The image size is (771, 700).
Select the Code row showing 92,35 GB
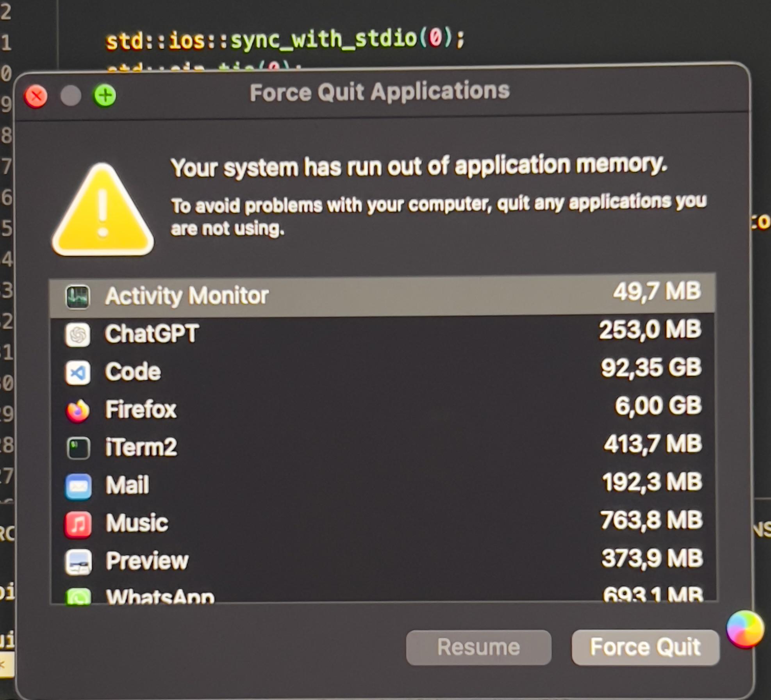[x=383, y=371]
